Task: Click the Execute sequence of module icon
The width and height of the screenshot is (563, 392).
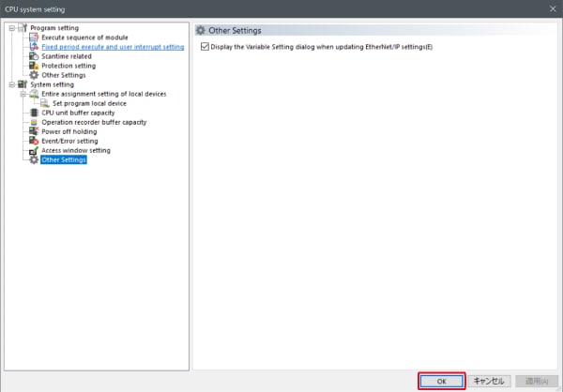Action: 34,38
